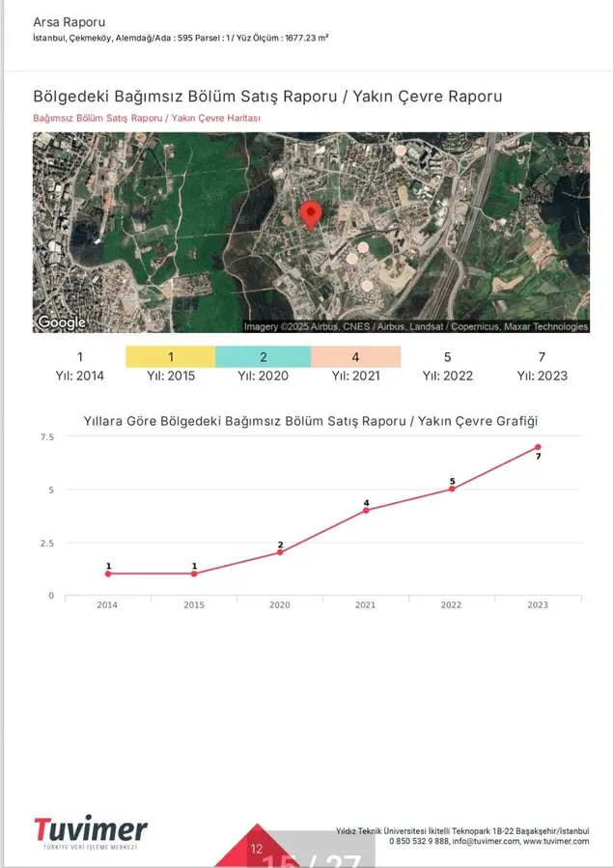Click the peach Yıl: 2021 swatch
The image size is (613, 868).
click(355, 357)
